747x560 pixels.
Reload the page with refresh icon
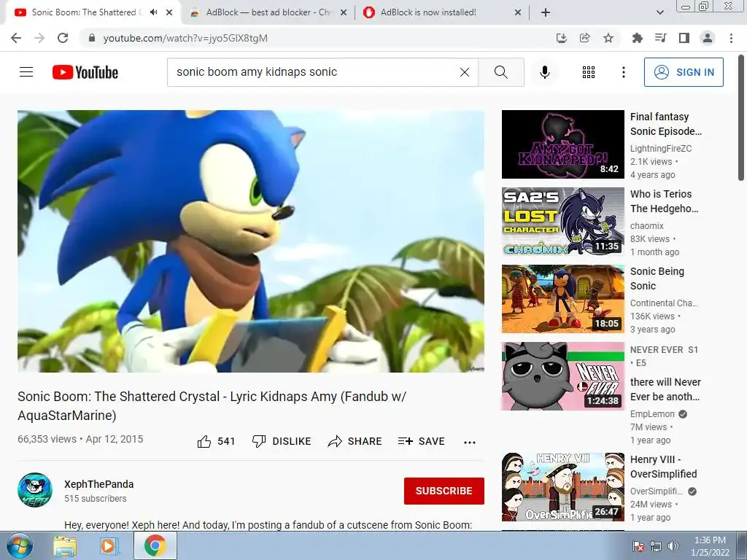pos(63,38)
